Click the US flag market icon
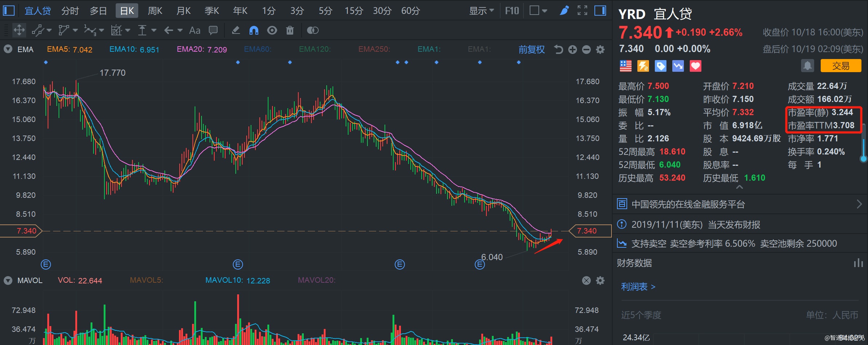 [626, 66]
